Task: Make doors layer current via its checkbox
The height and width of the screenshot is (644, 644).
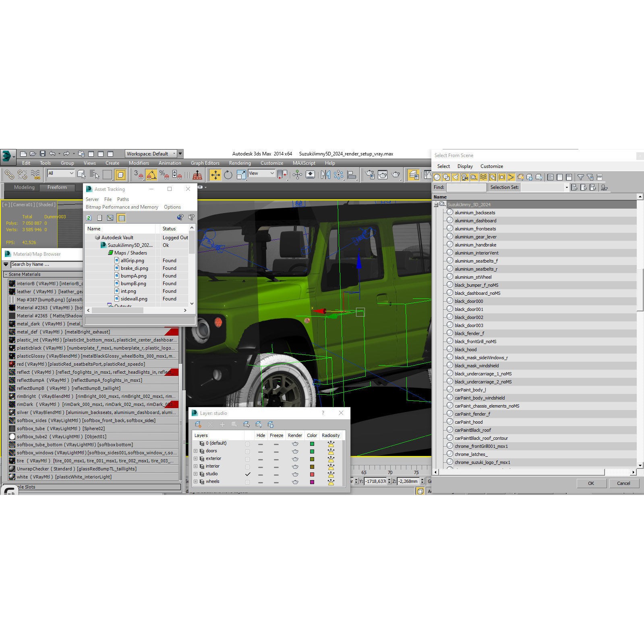Action: (x=248, y=451)
